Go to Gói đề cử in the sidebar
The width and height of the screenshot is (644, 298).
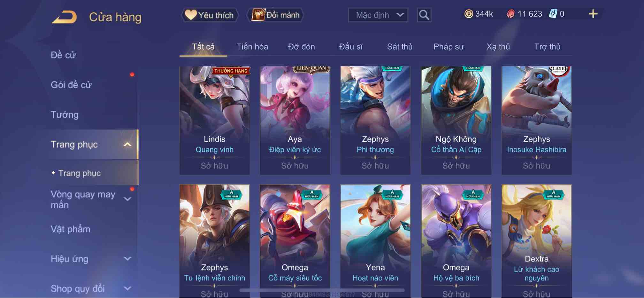click(x=71, y=85)
